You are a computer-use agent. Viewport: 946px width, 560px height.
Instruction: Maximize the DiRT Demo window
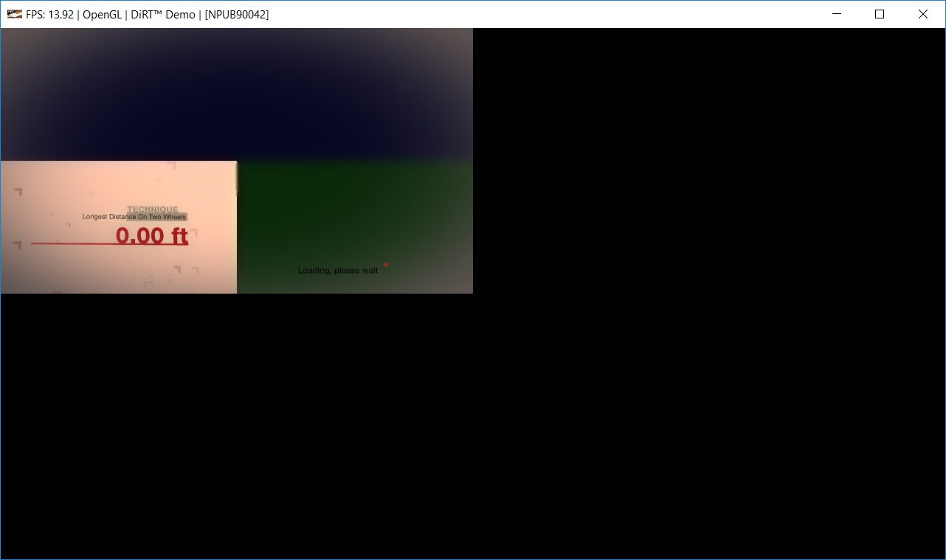[880, 14]
